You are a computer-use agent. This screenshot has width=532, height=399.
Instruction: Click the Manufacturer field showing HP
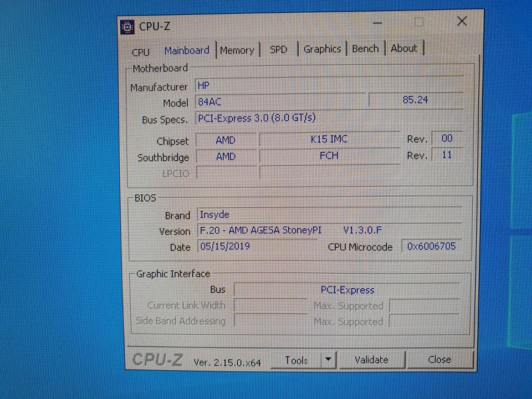329,85
